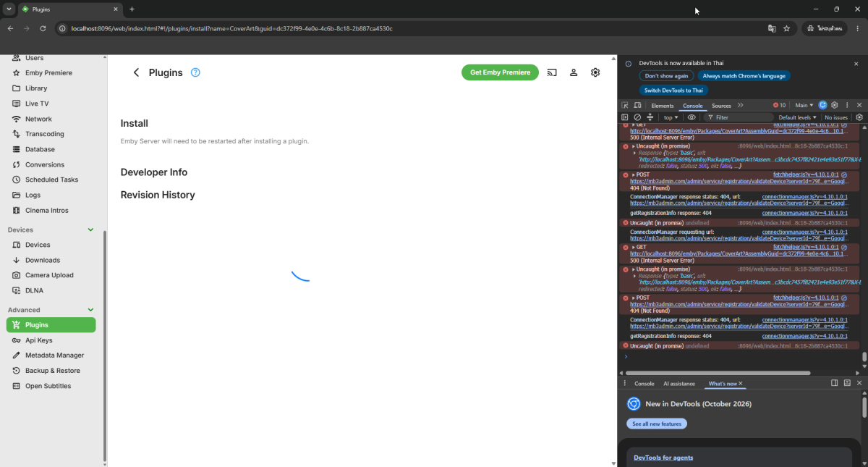Viewport: 868px width, 467px height.
Task: Click Always match Chrome's language
Action: (744, 76)
